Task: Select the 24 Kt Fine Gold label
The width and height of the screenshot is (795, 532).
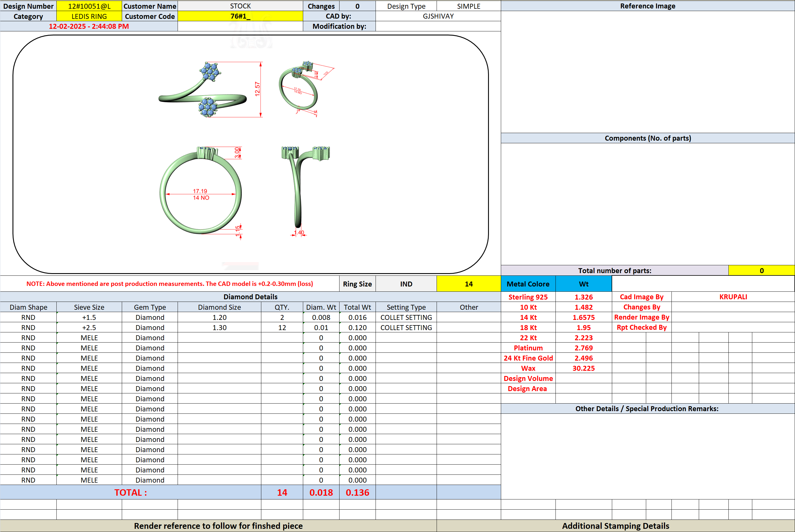Action: (x=528, y=358)
